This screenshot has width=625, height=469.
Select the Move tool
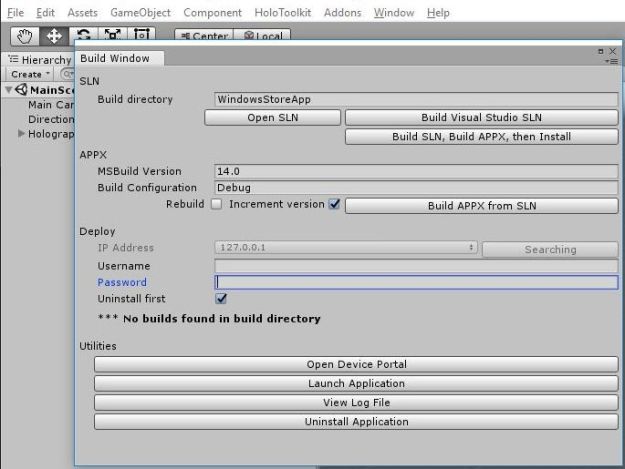(52, 37)
